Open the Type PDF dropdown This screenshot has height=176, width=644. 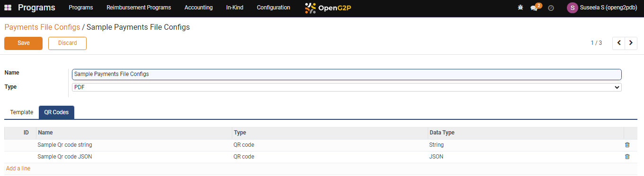(x=346, y=87)
